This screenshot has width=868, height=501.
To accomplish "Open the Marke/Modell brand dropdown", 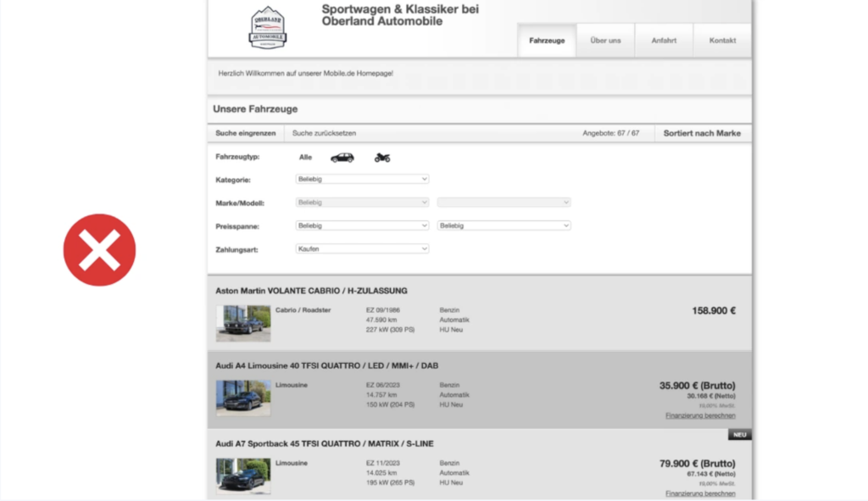I will coord(362,203).
